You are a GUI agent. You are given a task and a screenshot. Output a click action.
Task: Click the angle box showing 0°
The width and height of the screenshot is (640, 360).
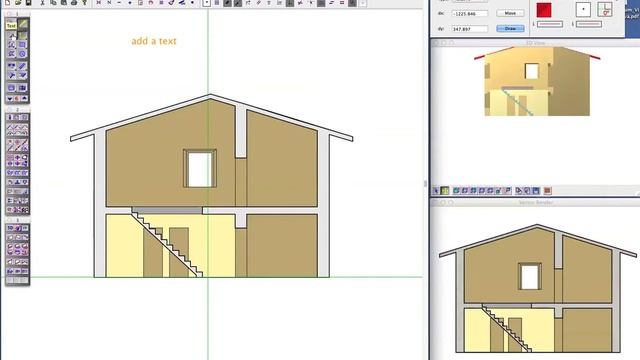tap(605, 9)
